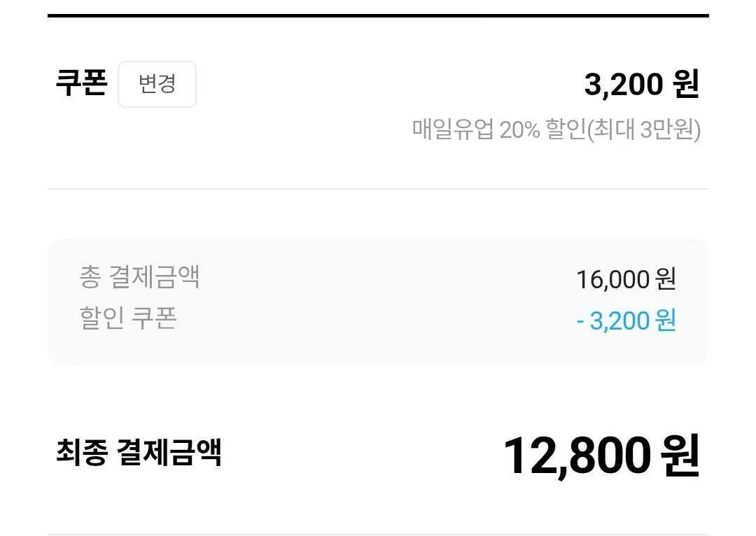756x536 pixels.
Task: Select the large 12,800 final amount number
Action: click(x=577, y=456)
